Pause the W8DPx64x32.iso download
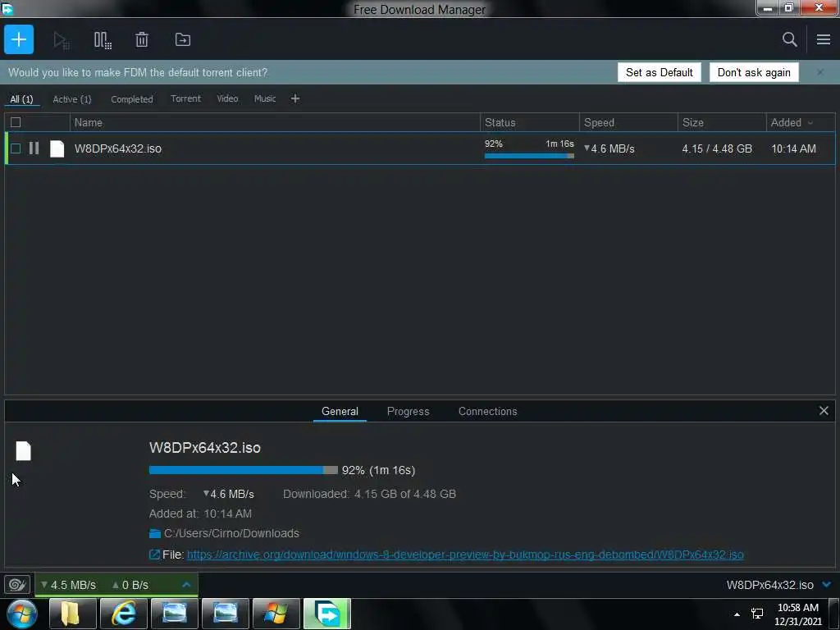Image resolution: width=840 pixels, height=630 pixels. 34,148
